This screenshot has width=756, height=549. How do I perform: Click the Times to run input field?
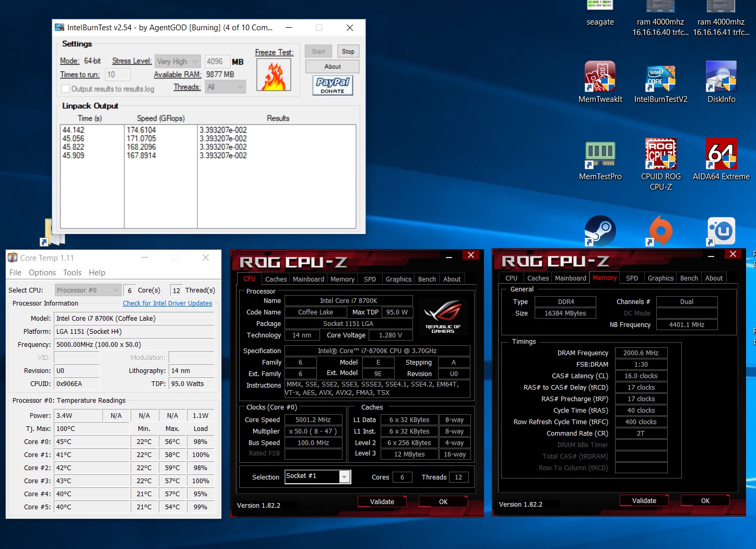point(117,75)
